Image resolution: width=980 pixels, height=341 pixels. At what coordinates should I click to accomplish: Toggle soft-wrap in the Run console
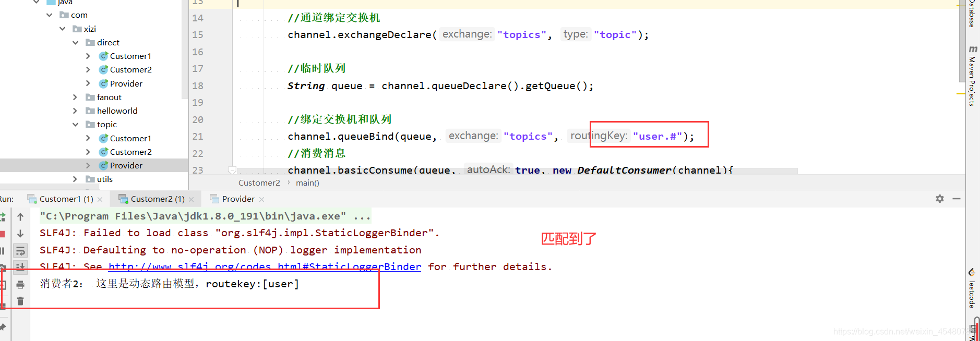click(20, 251)
